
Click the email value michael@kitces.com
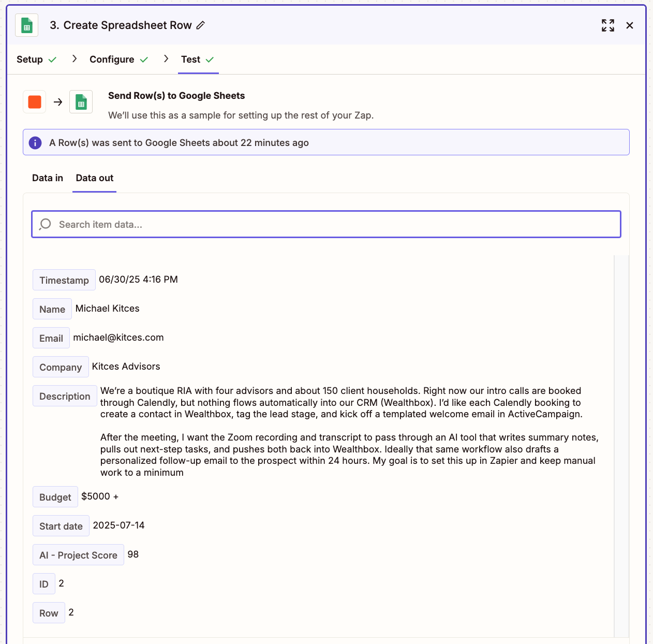pos(118,338)
